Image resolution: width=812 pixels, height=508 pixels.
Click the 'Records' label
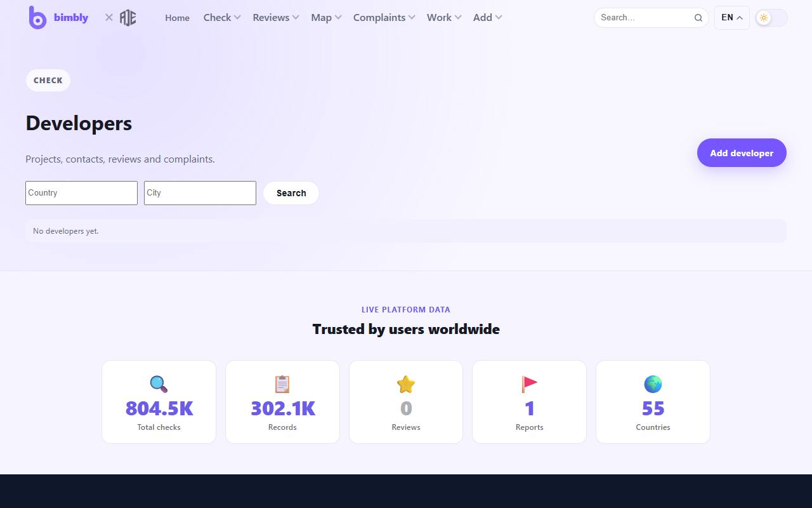pos(282,427)
